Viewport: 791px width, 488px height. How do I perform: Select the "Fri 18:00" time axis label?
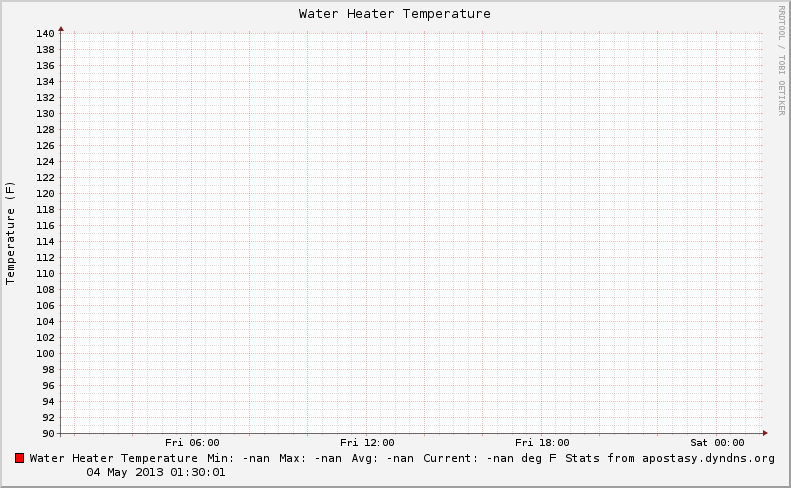542,442
